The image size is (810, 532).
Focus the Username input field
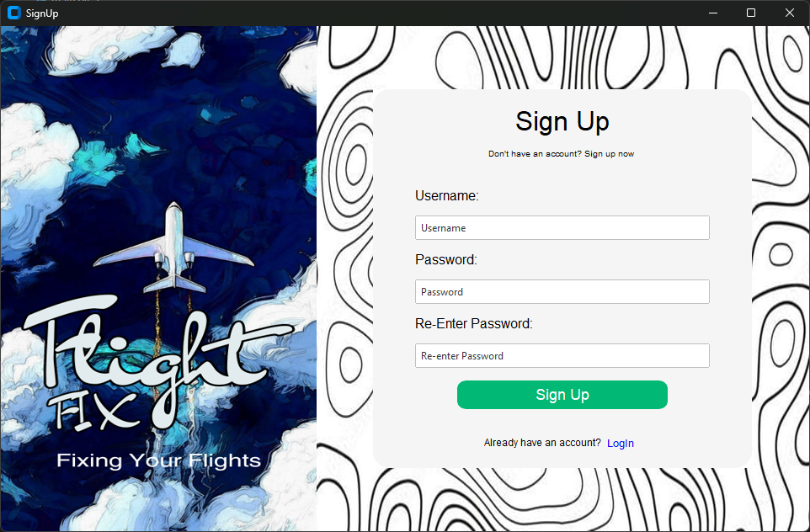point(562,228)
